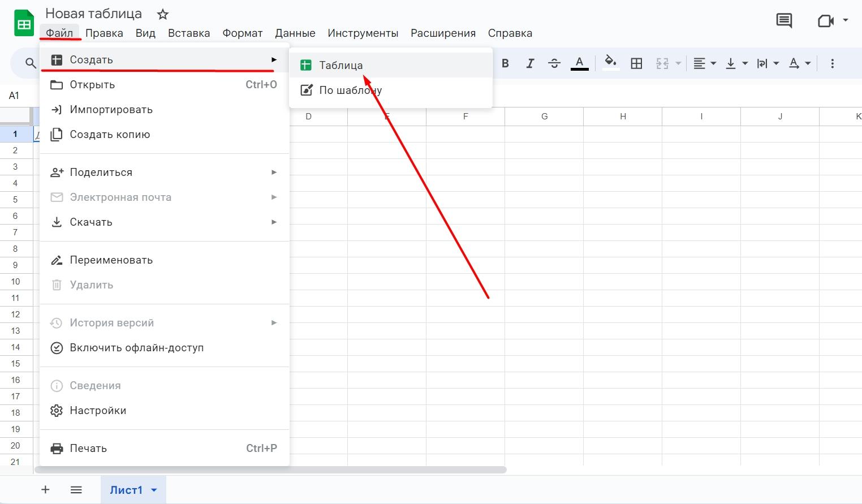Viewport: 862px width, 504px height.
Task: Apply strikethrough text formatting
Action: [554, 63]
